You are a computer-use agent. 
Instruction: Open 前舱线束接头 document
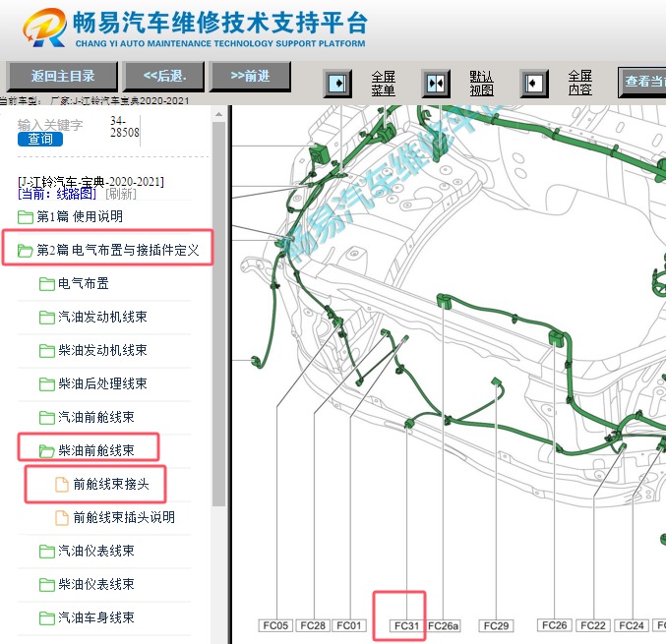[111, 484]
